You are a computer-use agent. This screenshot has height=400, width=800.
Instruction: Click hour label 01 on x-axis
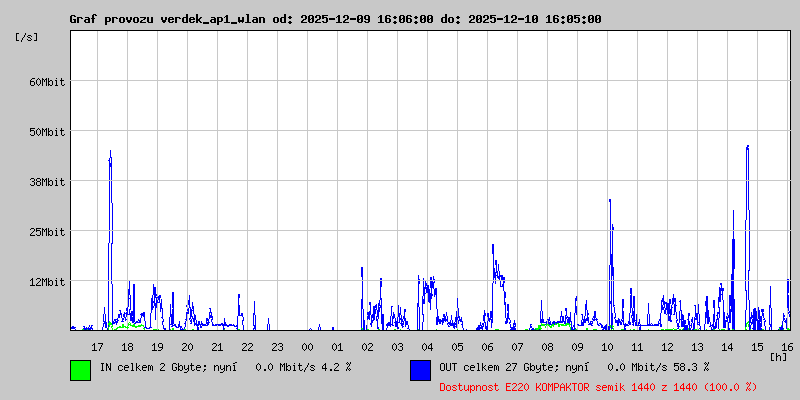point(337,347)
